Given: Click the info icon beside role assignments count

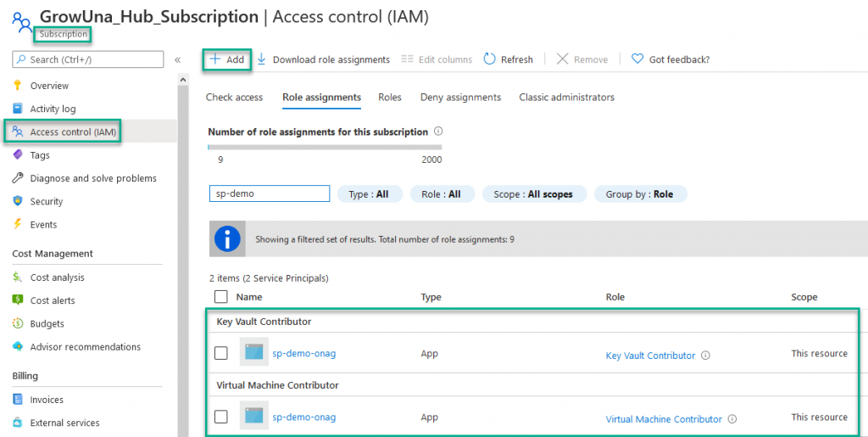Looking at the screenshot, I should coord(438,132).
